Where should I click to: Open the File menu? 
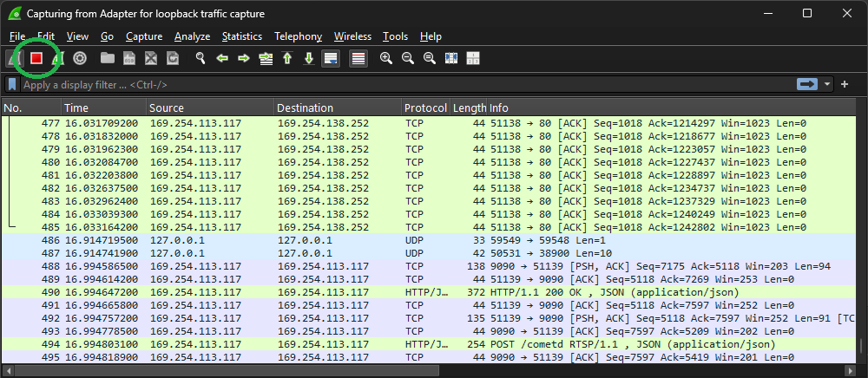(17, 36)
